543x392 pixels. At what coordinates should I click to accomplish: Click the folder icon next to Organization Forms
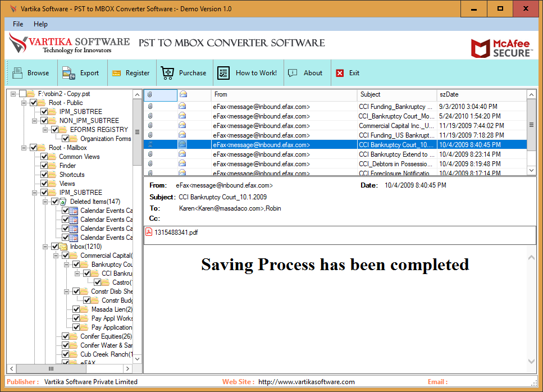[74, 139]
